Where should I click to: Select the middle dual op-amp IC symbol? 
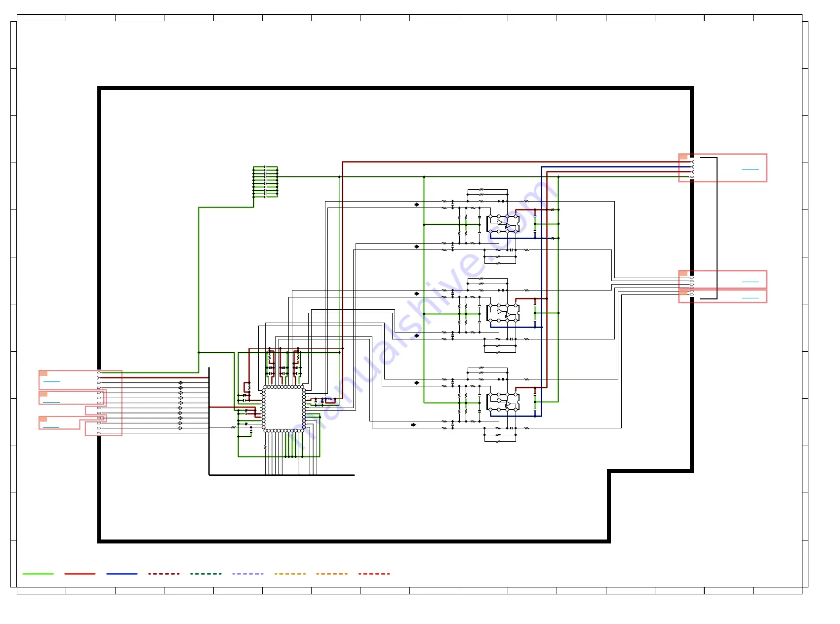503,313
